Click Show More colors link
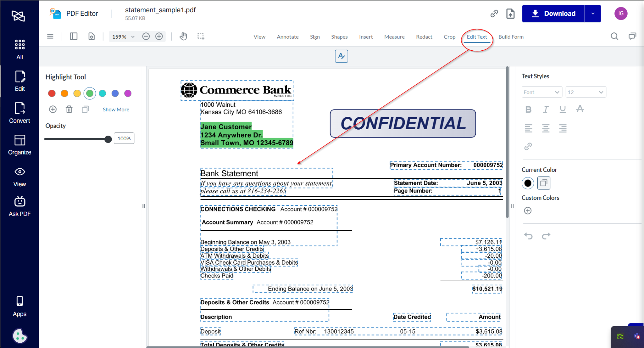Screen dimensions: 644x348 point(116,109)
